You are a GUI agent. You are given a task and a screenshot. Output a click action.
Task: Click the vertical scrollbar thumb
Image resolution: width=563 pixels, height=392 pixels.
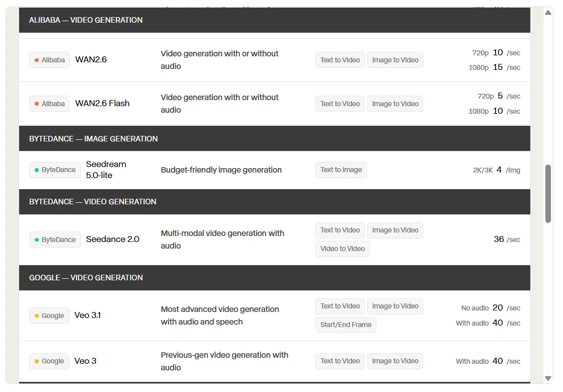(548, 194)
